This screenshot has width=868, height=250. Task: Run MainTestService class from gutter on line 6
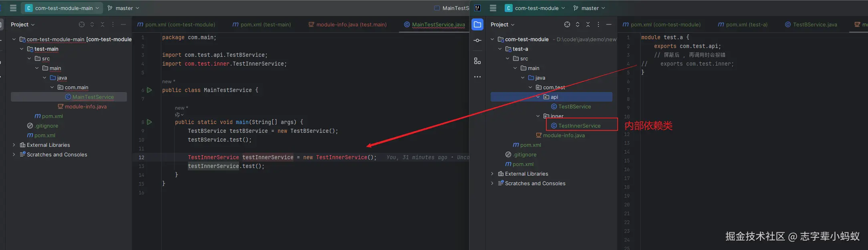(x=149, y=90)
